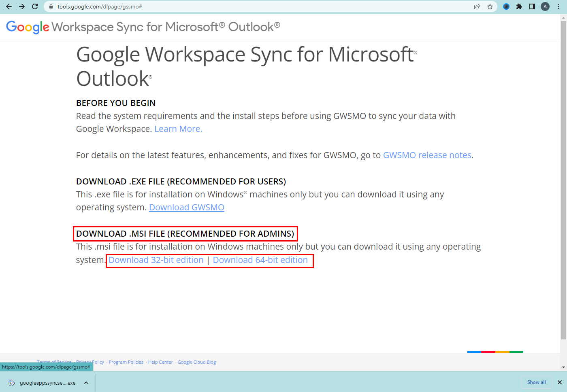The width and height of the screenshot is (567, 392).
Task: Click Download GWSMO link
Action: pos(187,208)
